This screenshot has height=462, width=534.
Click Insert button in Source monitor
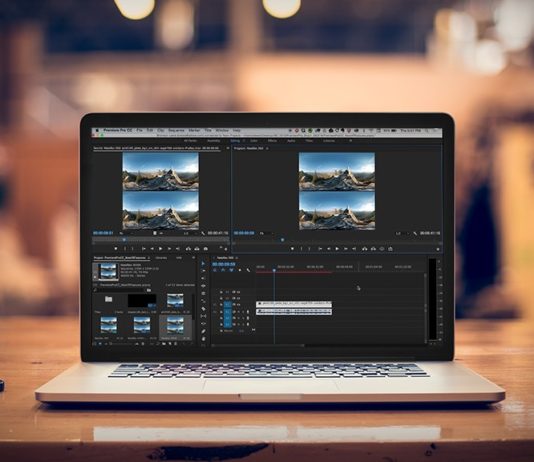[188, 249]
